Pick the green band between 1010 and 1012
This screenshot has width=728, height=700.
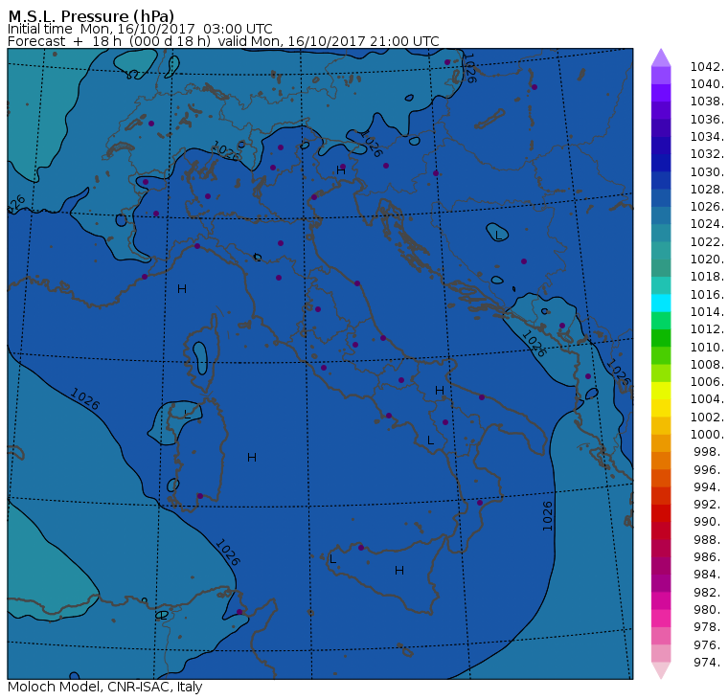(x=661, y=338)
